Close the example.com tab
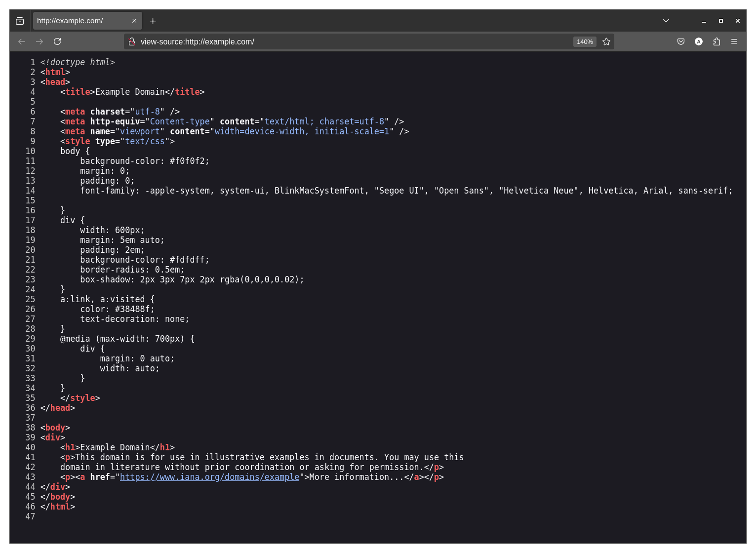Image resolution: width=756 pixels, height=553 pixels. 134,21
